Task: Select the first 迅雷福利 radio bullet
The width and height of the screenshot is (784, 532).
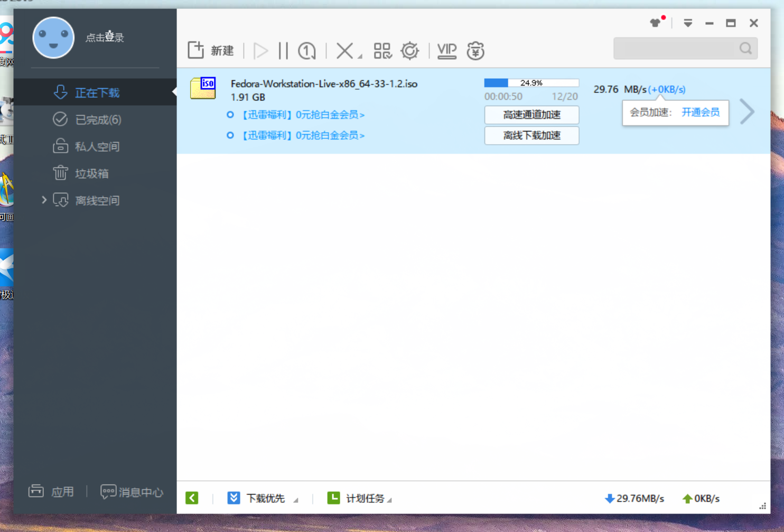Action: (230, 115)
